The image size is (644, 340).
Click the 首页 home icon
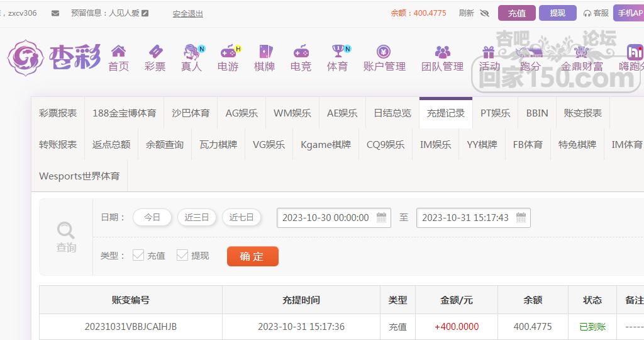click(x=118, y=52)
